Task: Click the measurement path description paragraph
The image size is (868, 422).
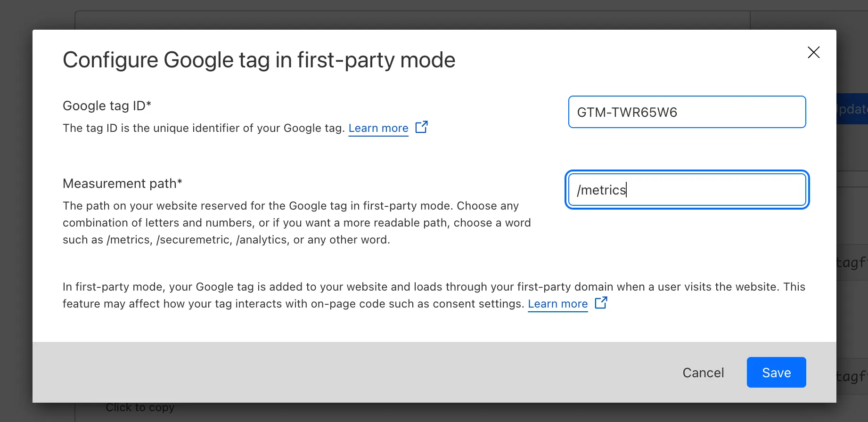Action: (x=296, y=223)
